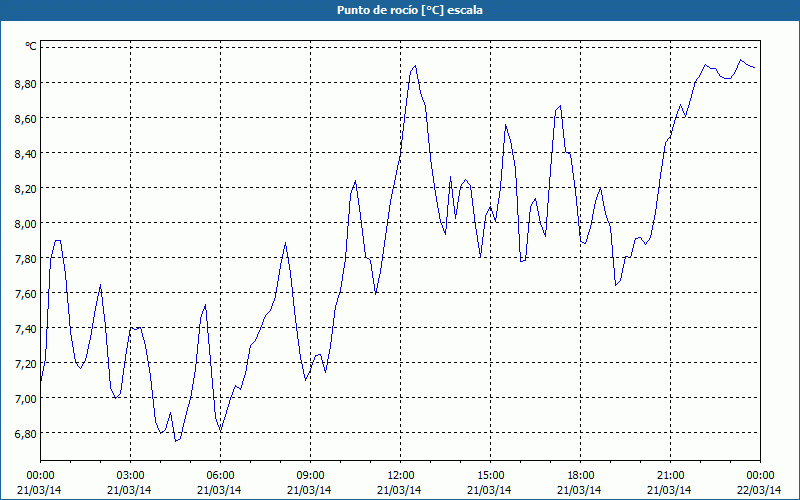Click the 8,60 y-axis label
800x500 pixels.
[26, 118]
